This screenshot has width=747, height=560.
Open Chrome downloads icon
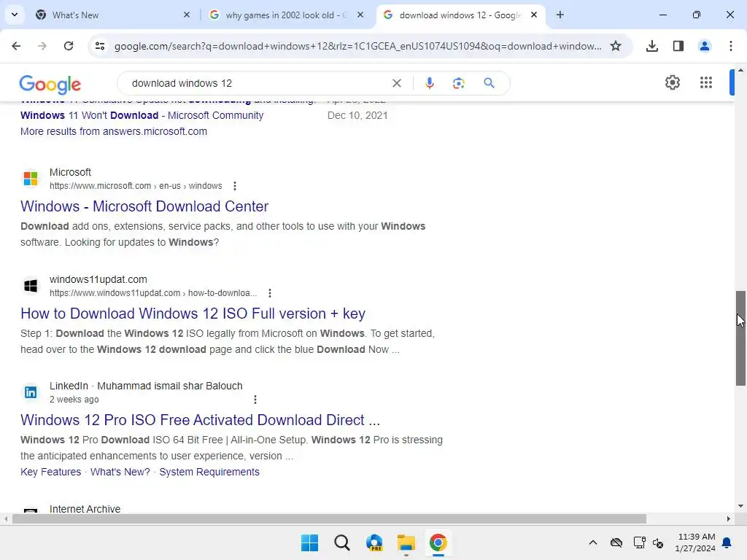click(652, 46)
